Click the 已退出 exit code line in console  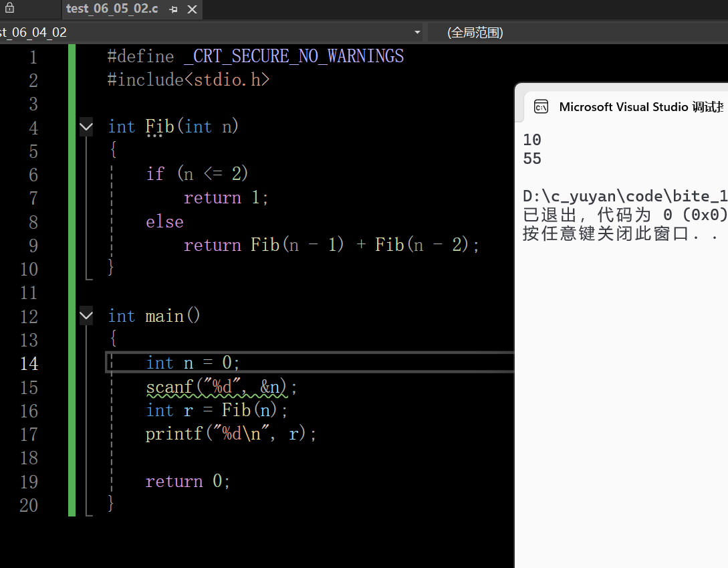(x=626, y=215)
